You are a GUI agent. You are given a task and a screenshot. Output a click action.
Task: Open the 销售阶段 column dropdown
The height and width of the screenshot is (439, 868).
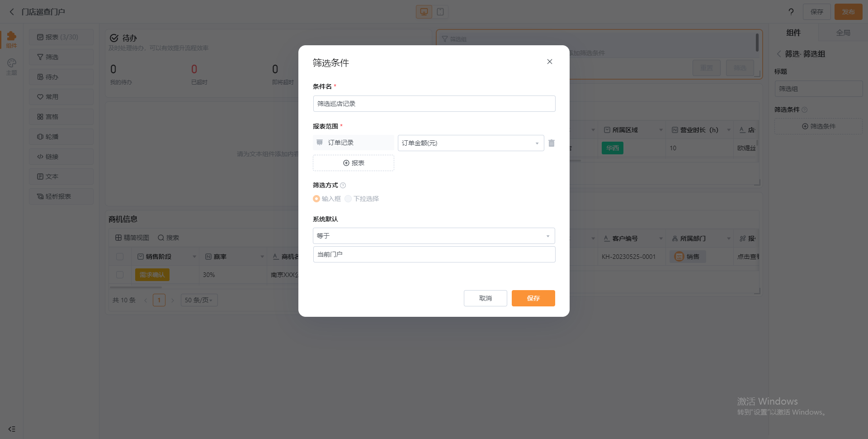[x=194, y=257]
